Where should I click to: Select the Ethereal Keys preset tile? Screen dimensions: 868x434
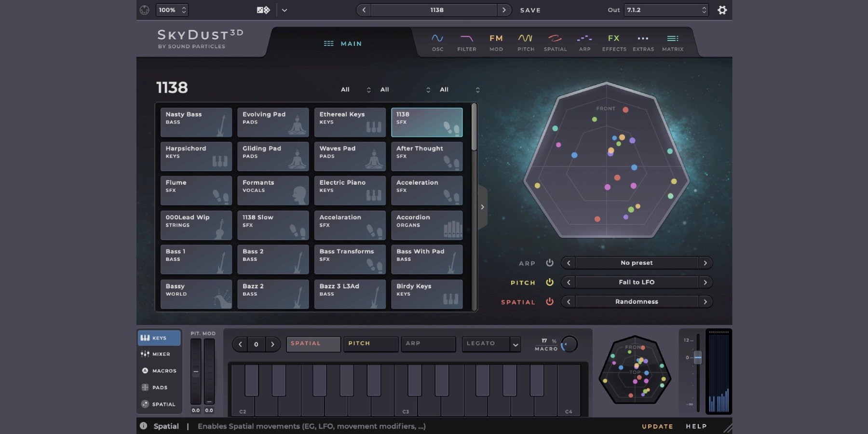350,122
